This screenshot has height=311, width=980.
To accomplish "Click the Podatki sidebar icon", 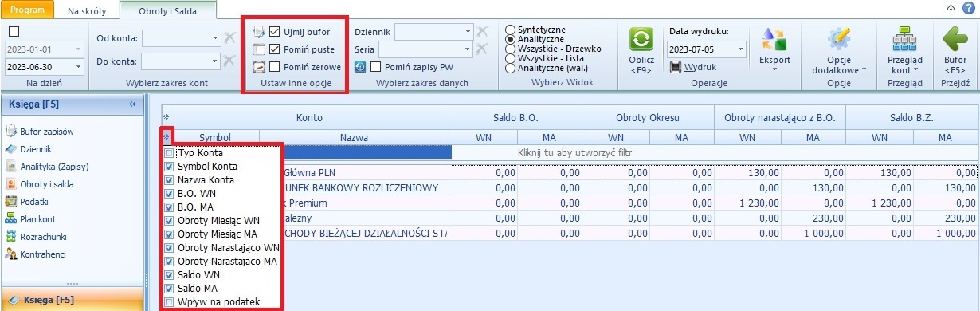I will 11,201.
